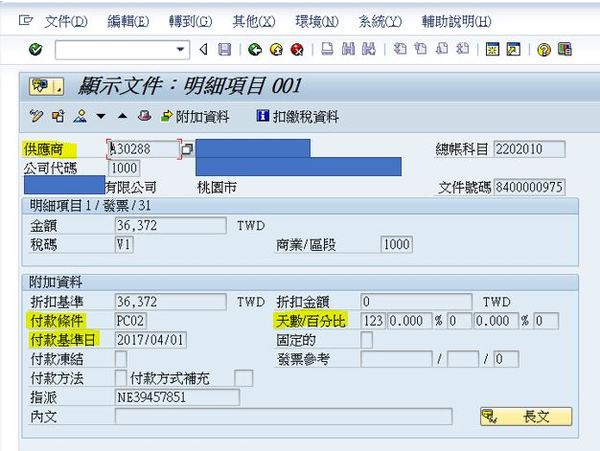
Task: Click the 付款方法 field
Action: [x=121, y=378]
